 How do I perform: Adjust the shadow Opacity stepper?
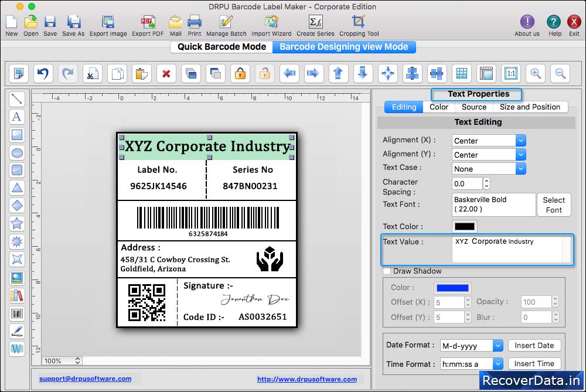[555, 302]
